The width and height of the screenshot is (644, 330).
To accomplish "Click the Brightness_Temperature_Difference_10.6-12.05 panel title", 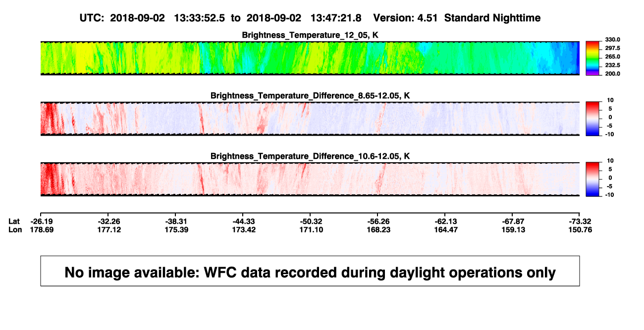I will click(310, 156).
